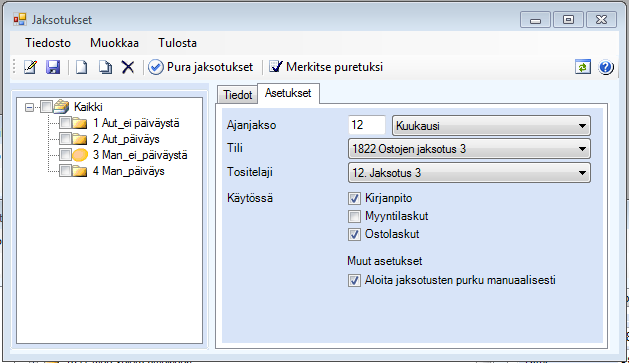
Task: Select the Asetukset tab
Action: pos(288,93)
